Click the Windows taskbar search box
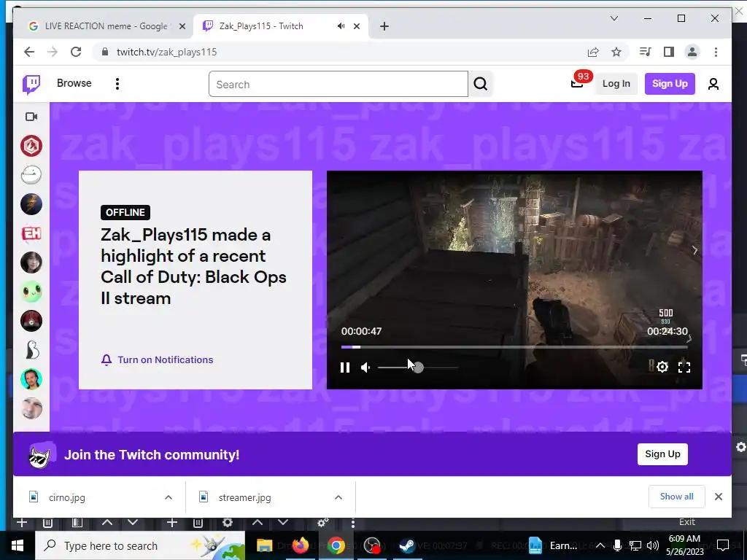Screen dimensions: 747x560 click(140, 545)
